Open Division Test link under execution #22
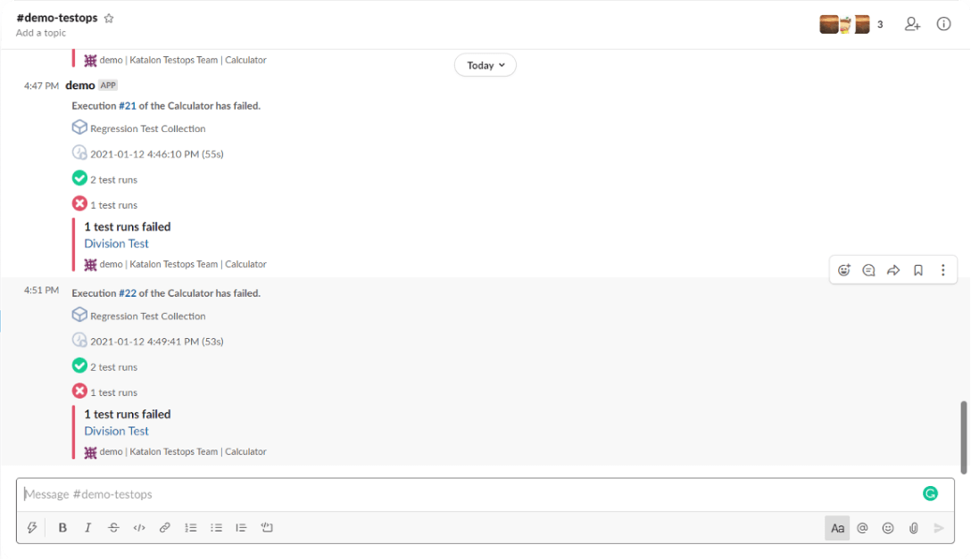971x560 pixels. (x=116, y=431)
